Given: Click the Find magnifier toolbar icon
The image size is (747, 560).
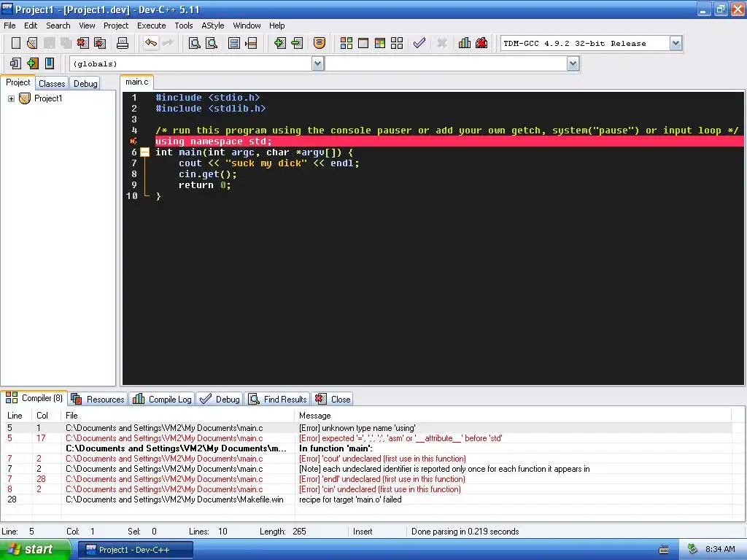Looking at the screenshot, I should click(194, 43).
